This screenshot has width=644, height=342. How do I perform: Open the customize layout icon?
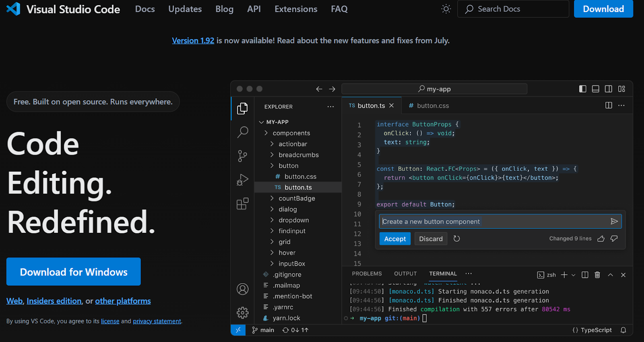(x=622, y=89)
